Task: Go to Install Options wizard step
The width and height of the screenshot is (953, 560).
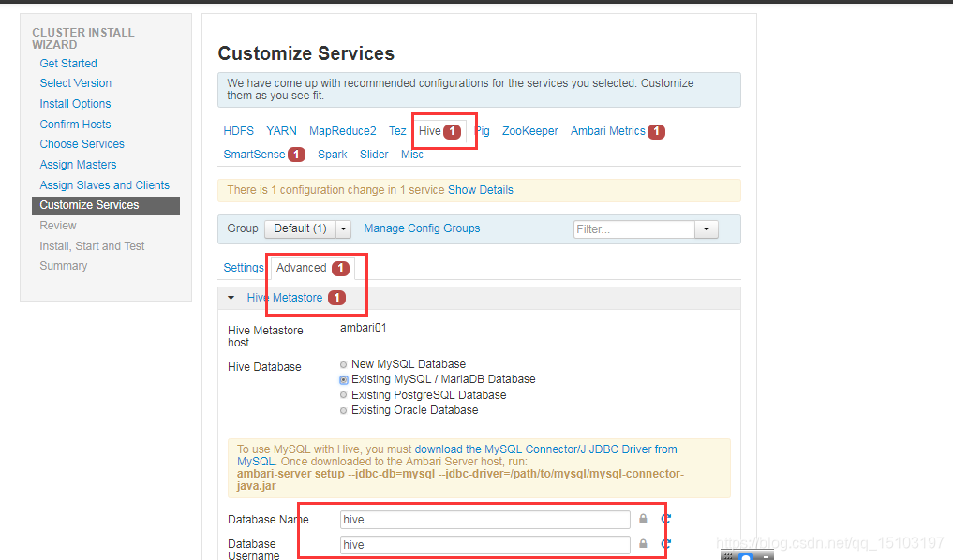Action: 75,103
